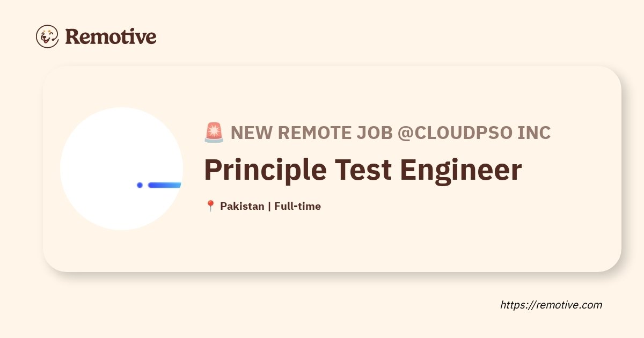
Task: Open the Principle Test Engineer job title
Action: (363, 170)
